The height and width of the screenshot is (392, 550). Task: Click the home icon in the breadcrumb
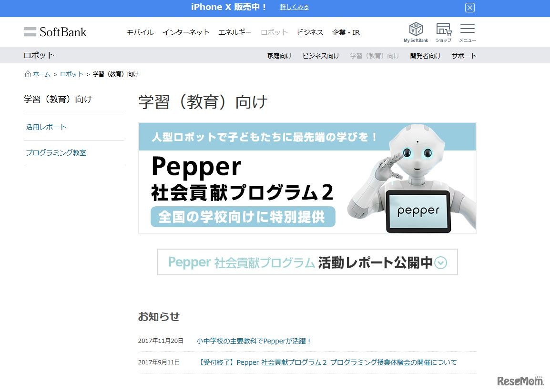pos(28,74)
